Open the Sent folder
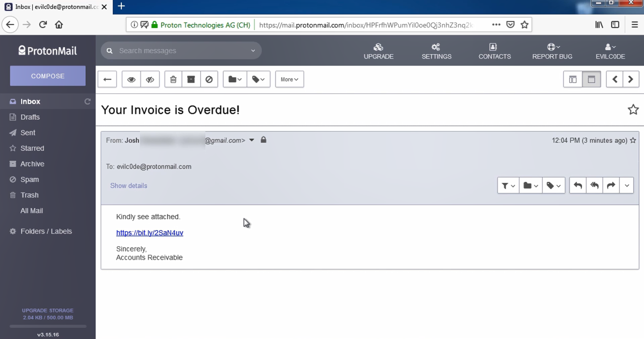This screenshot has width=644, height=339. [28, 133]
